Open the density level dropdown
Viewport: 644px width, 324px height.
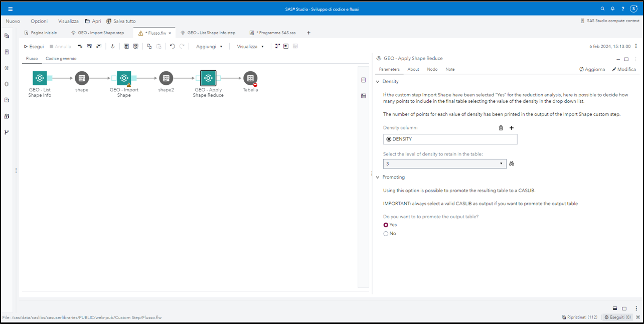pos(444,164)
